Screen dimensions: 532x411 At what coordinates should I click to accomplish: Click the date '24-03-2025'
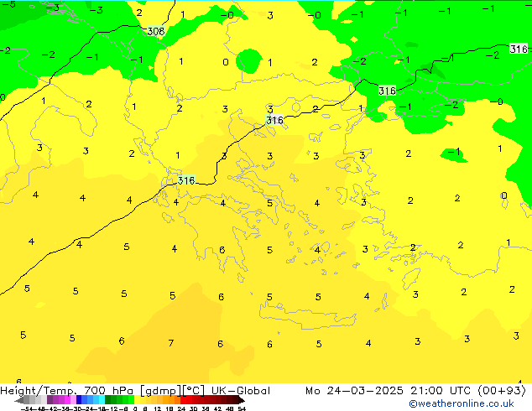[365, 391]
